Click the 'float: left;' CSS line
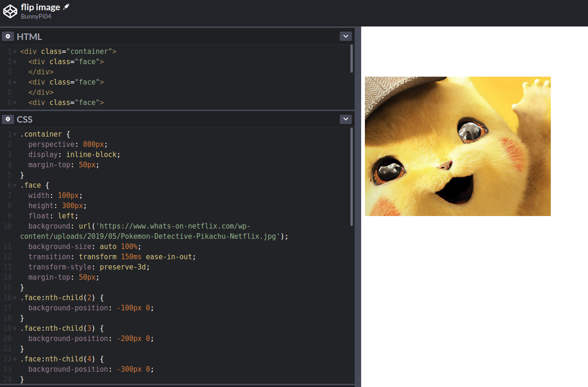The width and height of the screenshot is (588, 387). (53, 216)
